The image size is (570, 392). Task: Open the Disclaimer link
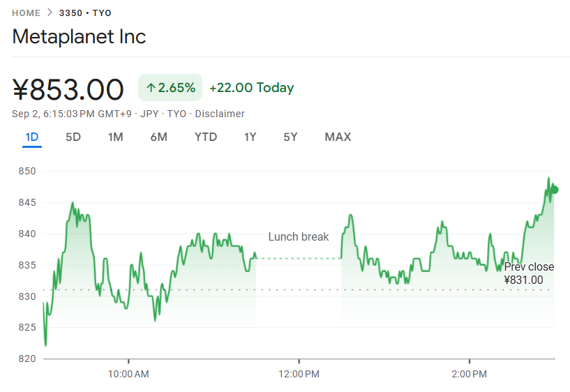(220, 114)
